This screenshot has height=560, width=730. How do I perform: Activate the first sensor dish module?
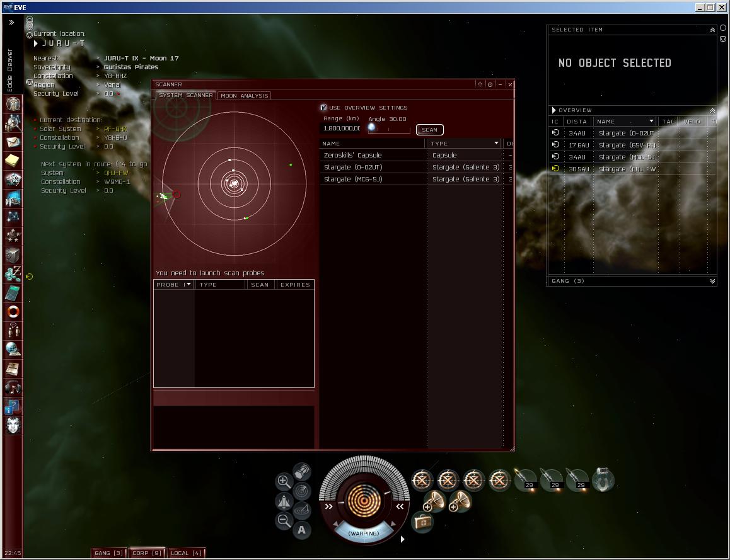(x=434, y=502)
